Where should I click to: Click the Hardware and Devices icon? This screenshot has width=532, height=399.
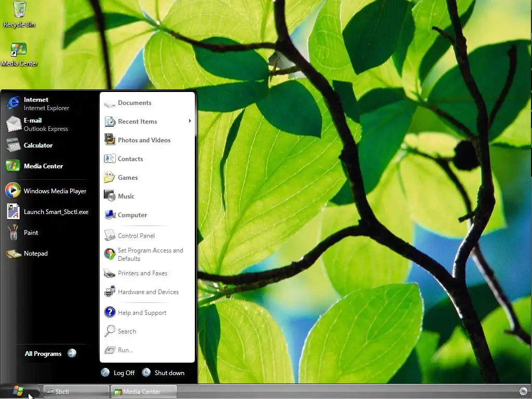point(110,291)
